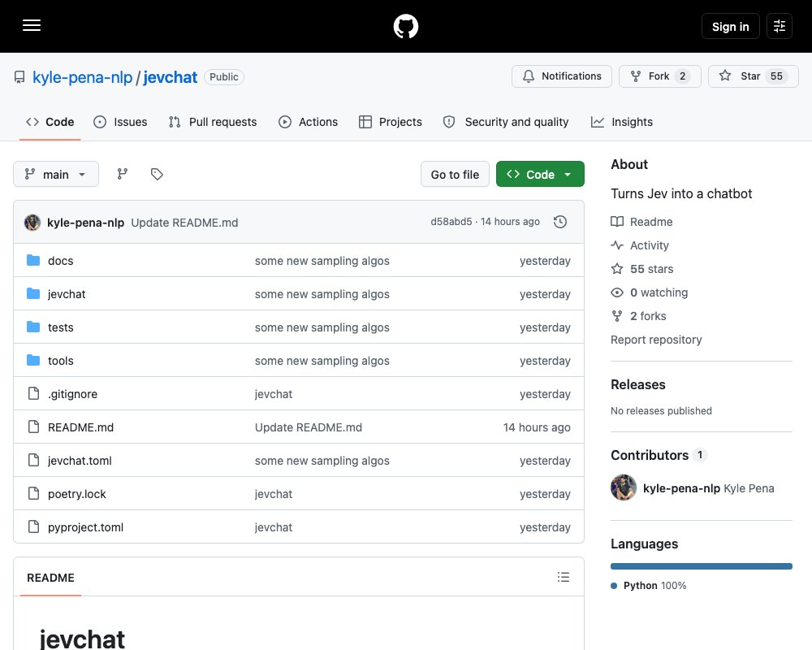
Task: Open the poetry.lock file
Action: point(76,494)
